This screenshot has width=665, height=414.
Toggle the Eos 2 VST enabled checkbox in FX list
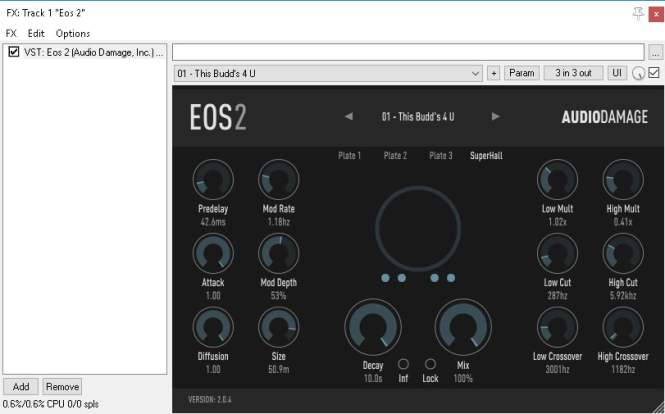coord(14,52)
